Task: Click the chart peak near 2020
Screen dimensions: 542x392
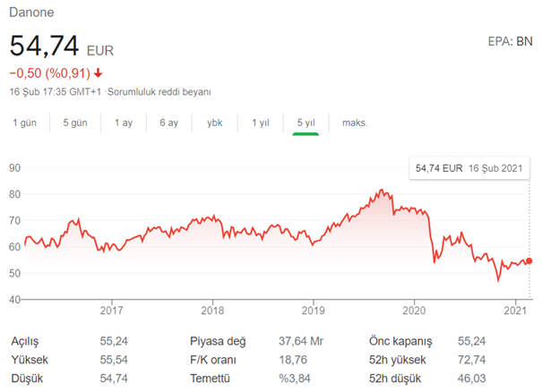Action: [x=382, y=190]
